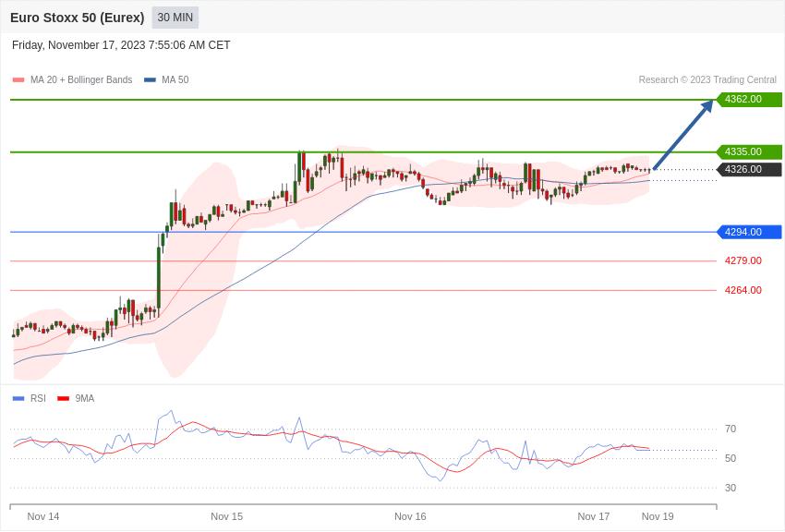Click the blue 4294.00 pivot label
785x532 pixels.
750,232
